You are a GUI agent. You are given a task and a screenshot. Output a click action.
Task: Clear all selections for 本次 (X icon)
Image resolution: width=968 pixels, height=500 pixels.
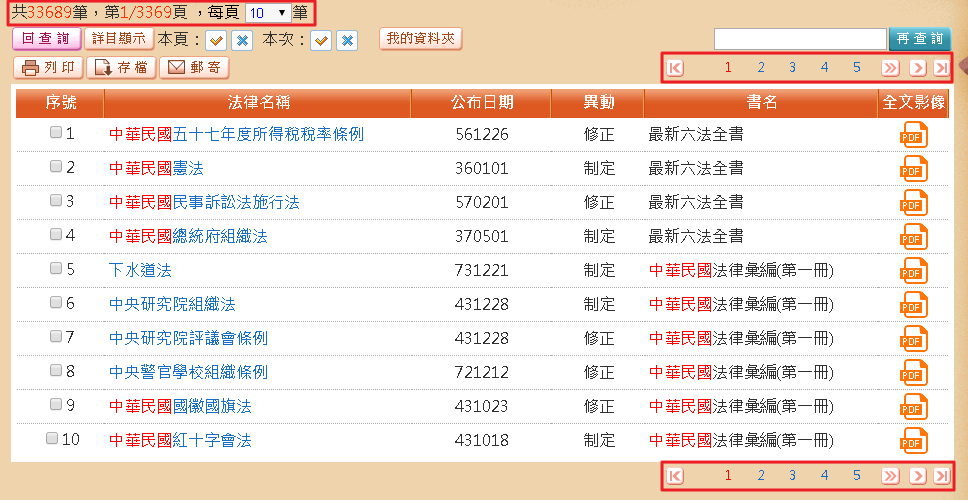click(346, 40)
